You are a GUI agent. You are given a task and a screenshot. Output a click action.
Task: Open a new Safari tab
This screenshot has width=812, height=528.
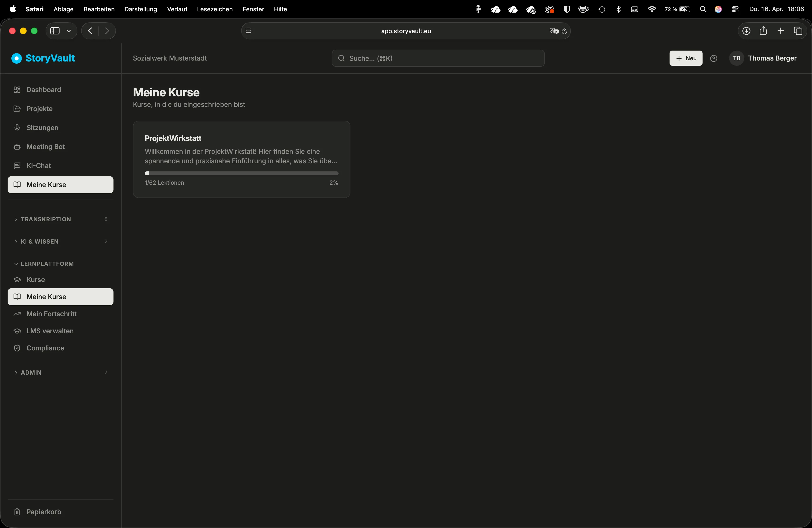tap(781, 31)
